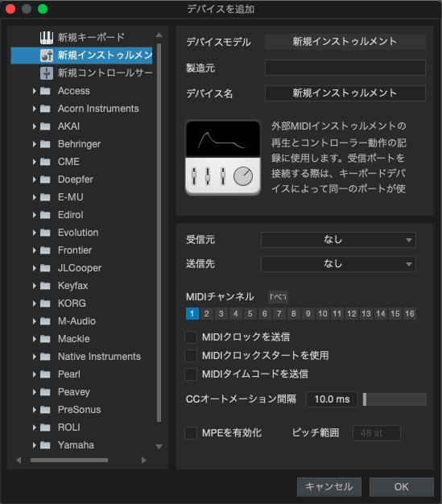442x504 pixels.
Task: Click the Native Instruments folder icon
Action: (x=45, y=356)
